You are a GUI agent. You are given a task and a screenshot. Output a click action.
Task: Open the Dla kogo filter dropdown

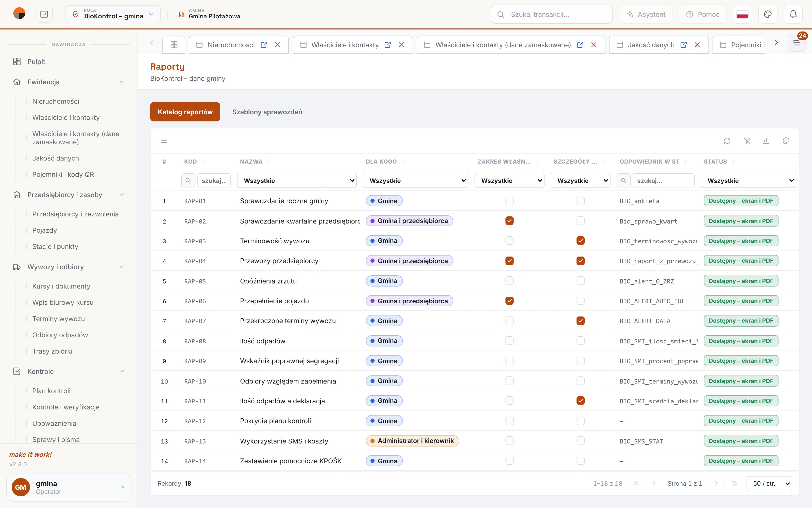[415, 180]
